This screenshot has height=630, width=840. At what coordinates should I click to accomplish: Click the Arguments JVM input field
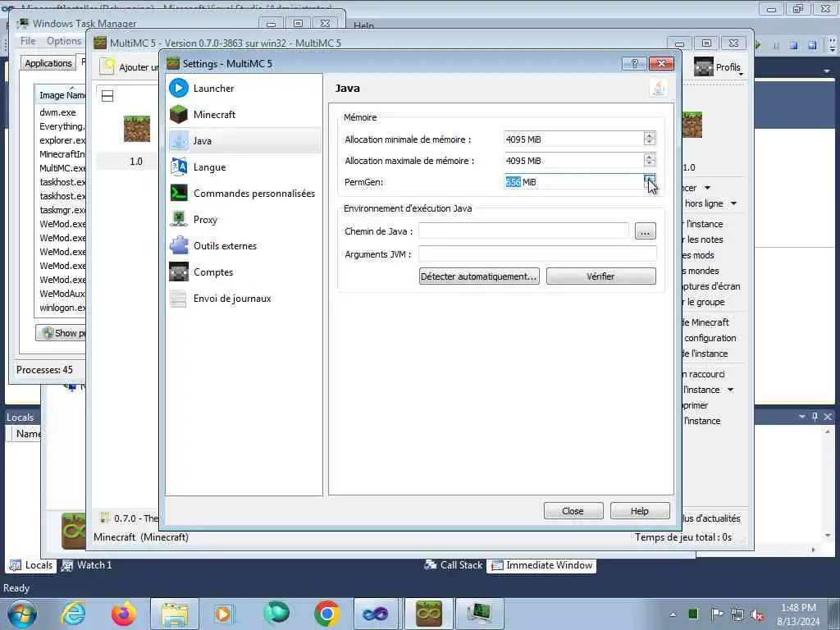tap(537, 253)
